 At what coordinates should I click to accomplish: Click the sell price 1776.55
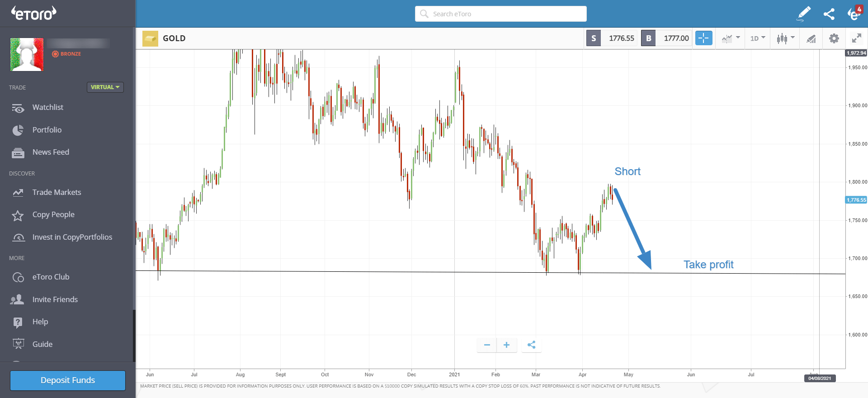click(x=621, y=38)
